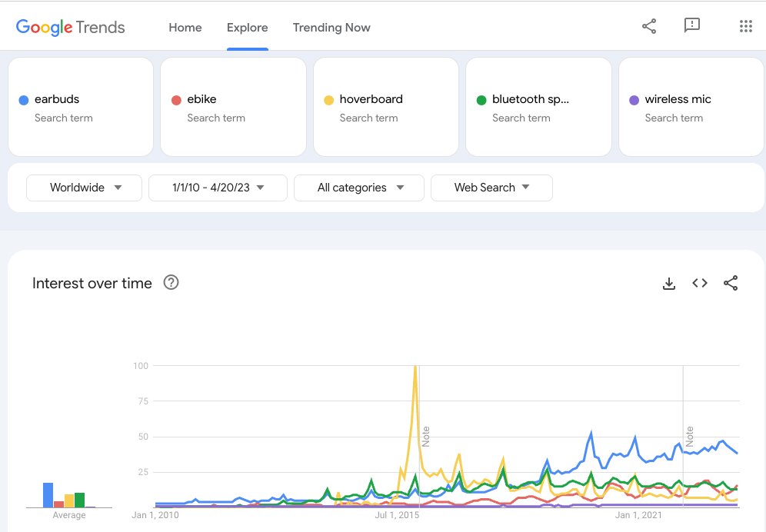Click the 'Jul 1, 2015' axis label
The height and width of the screenshot is (532, 766).
(x=397, y=515)
